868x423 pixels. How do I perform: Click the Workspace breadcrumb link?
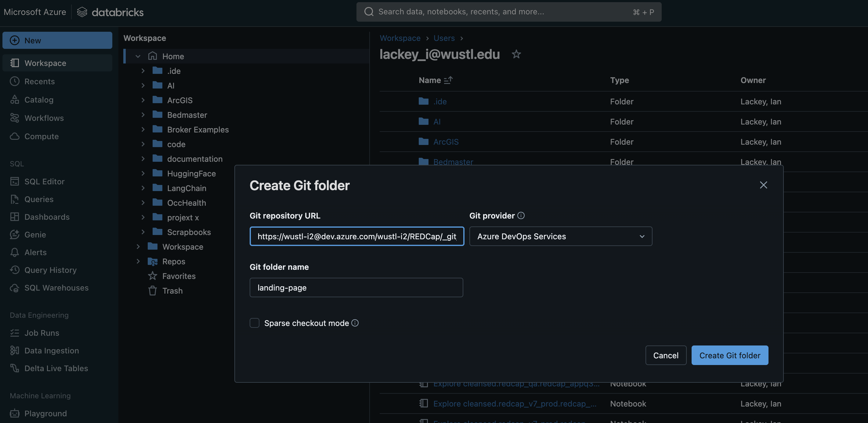(x=400, y=38)
